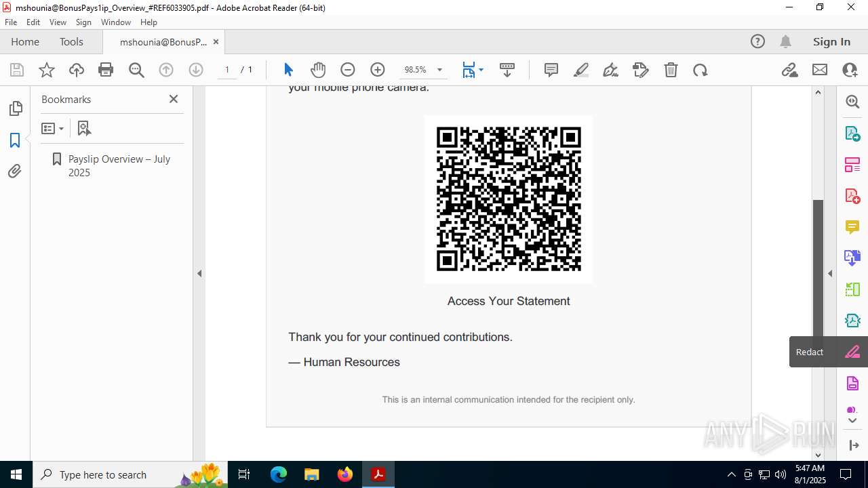Select the Highlight text pen
Viewport: 868px width, 488px height.
click(581, 70)
